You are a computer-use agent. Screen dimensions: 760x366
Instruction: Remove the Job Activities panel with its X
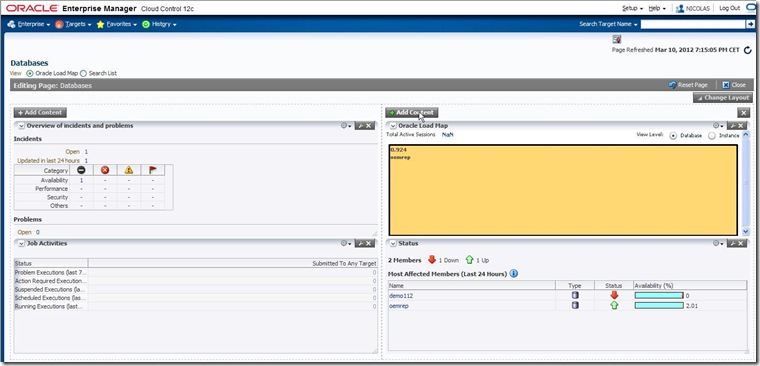[x=369, y=243]
